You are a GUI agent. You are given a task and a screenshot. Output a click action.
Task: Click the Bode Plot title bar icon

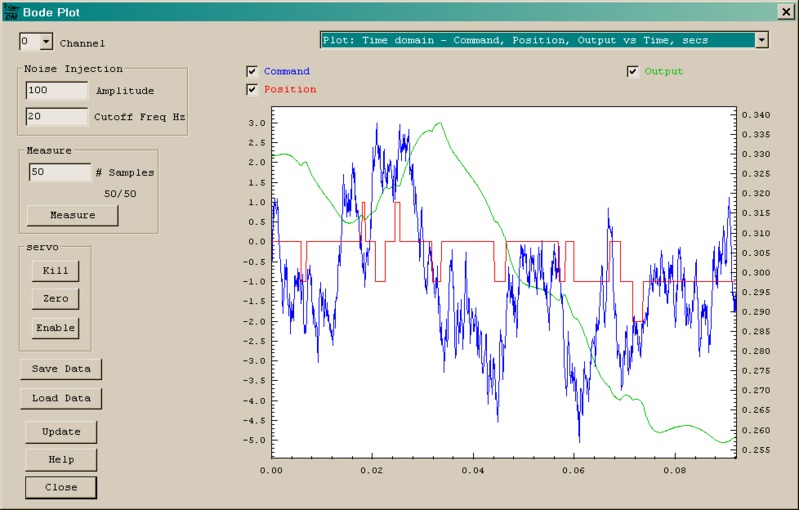10,12
